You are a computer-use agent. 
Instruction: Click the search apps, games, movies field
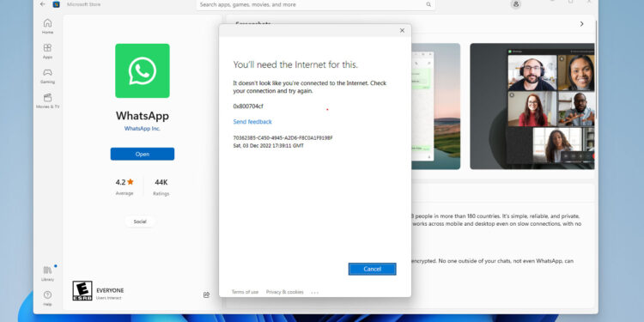coord(315,4)
